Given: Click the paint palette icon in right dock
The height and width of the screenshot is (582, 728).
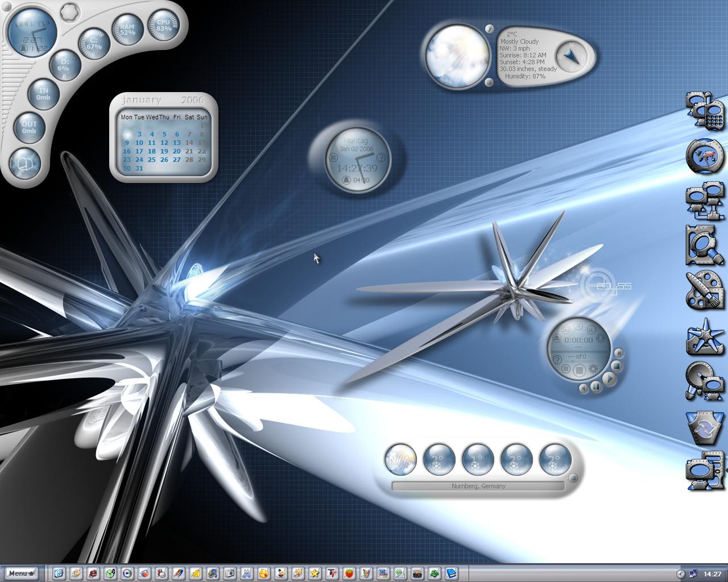Looking at the screenshot, I should pos(705,291).
